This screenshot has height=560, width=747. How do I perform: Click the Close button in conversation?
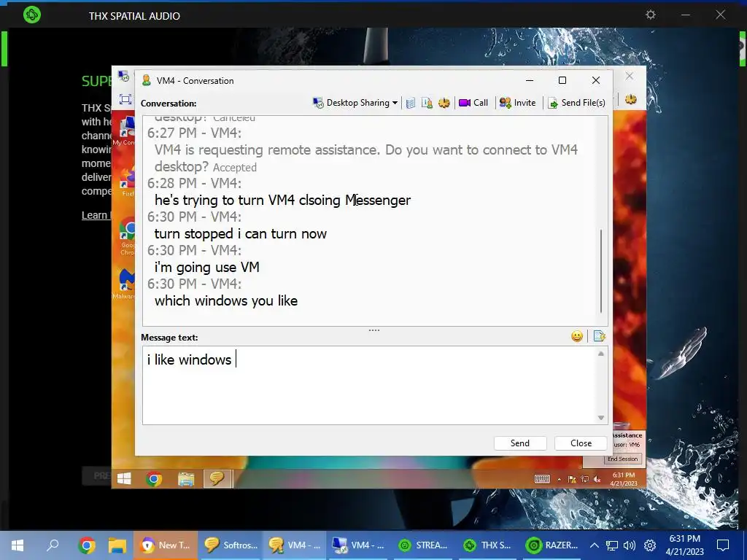pos(581,443)
